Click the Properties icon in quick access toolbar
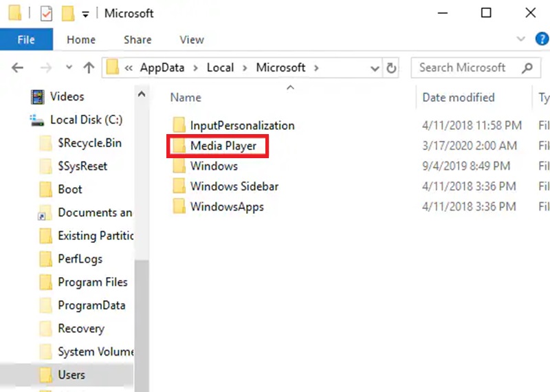This screenshot has height=392, width=550. coord(46,13)
